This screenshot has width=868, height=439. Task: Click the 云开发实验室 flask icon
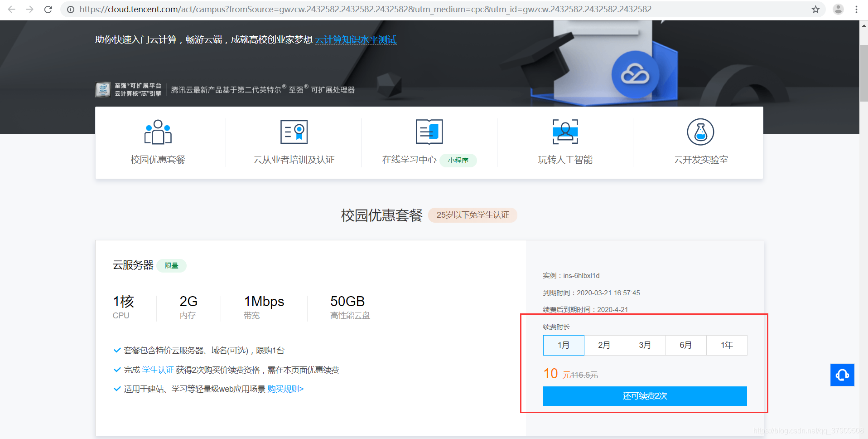click(701, 132)
